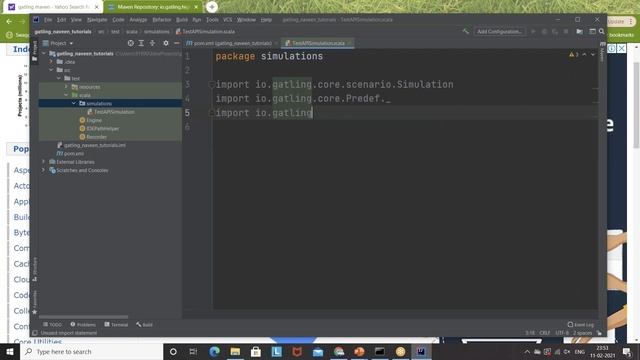
Task: Collapse the gatling_naveen_tutorials root node
Action: (44, 53)
